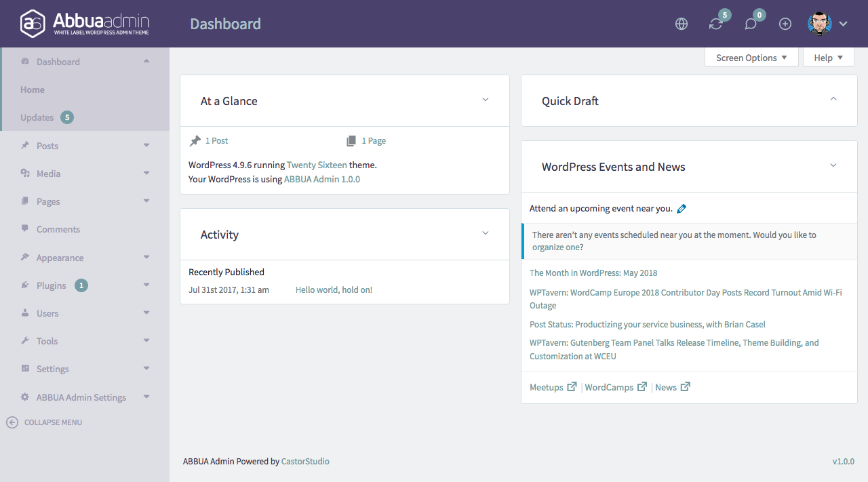Open the 'Hello world, hold on!' post link
The width and height of the screenshot is (868, 482).
tap(334, 289)
